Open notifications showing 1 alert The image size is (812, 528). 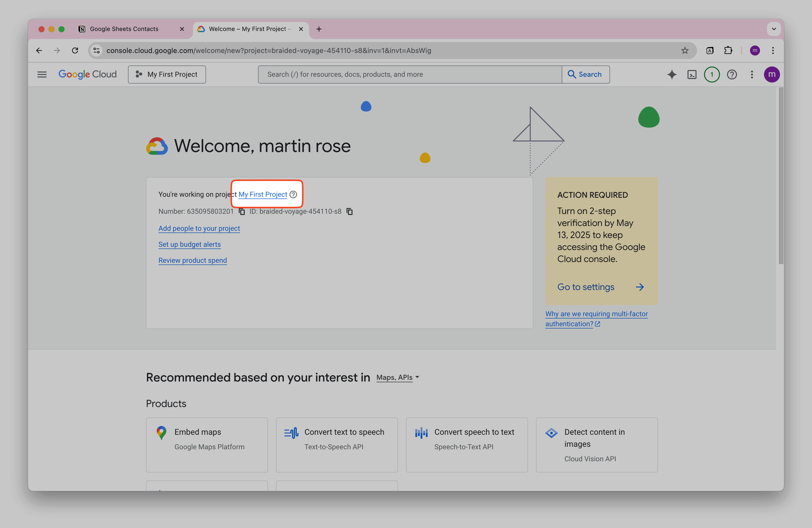(x=712, y=74)
